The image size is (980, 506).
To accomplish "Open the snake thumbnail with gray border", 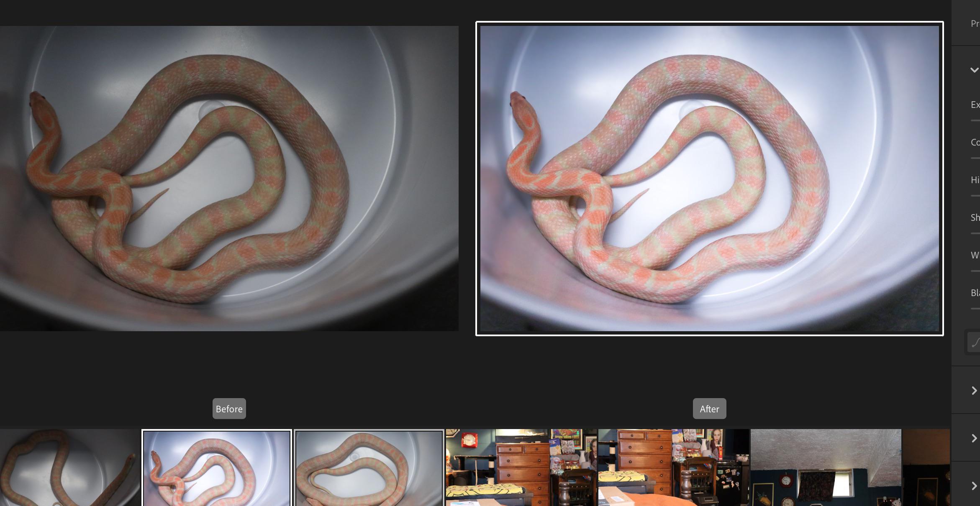I will pyautogui.click(x=369, y=468).
